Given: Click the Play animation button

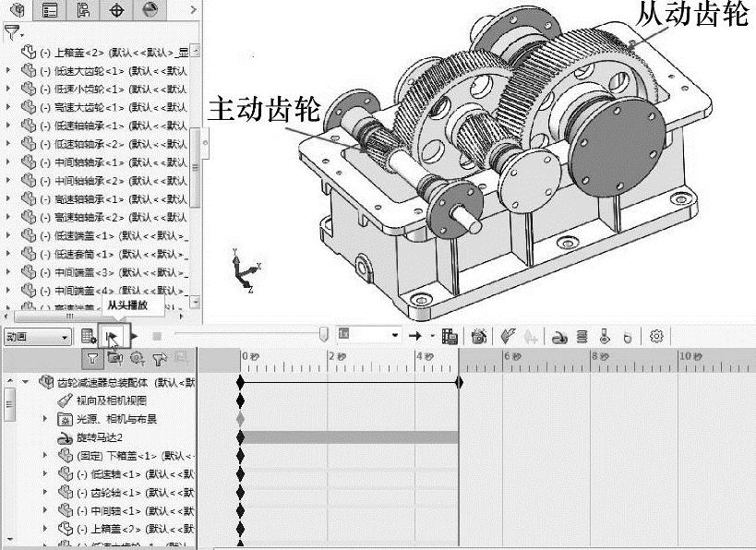Looking at the screenshot, I should pyautogui.click(x=135, y=336).
